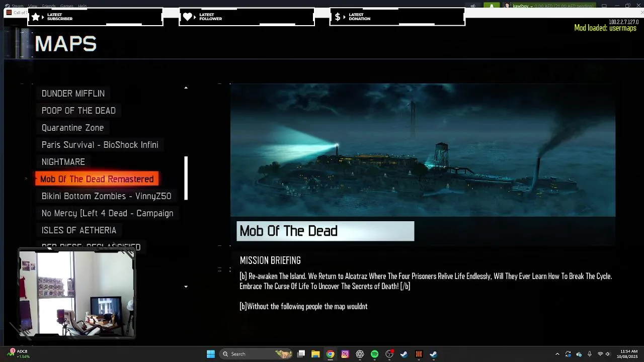Image resolution: width=644 pixels, height=362 pixels.
Task: Open the Friends menu in Steam
Action: tap(49, 6)
